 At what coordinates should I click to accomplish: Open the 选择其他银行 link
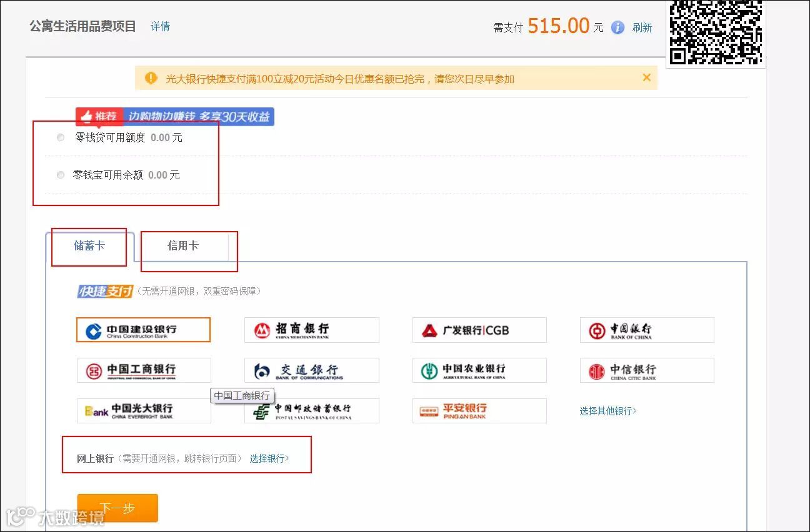(x=608, y=411)
